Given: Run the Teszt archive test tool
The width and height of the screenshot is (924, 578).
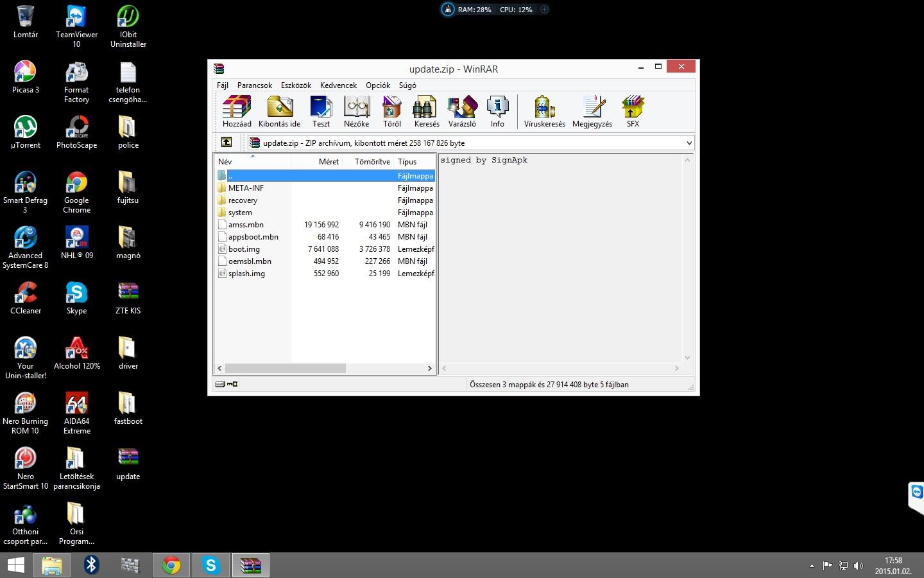Looking at the screenshot, I should pos(321,112).
